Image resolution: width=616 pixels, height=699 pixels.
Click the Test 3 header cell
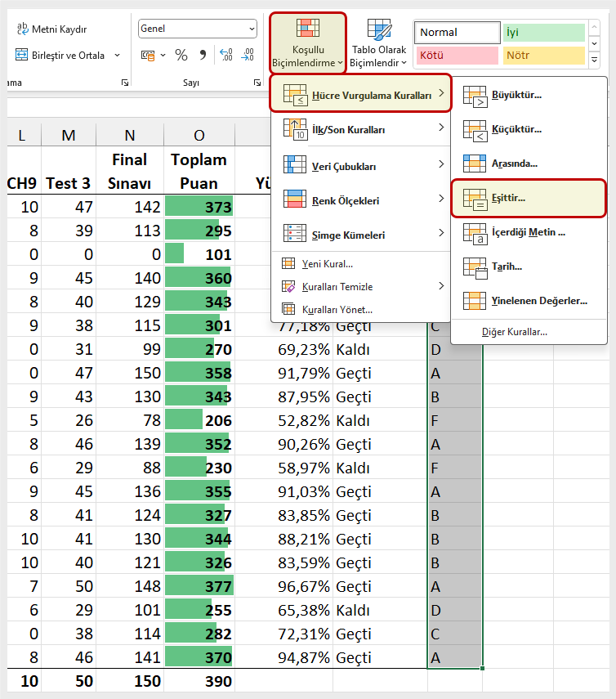tap(69, 171)
